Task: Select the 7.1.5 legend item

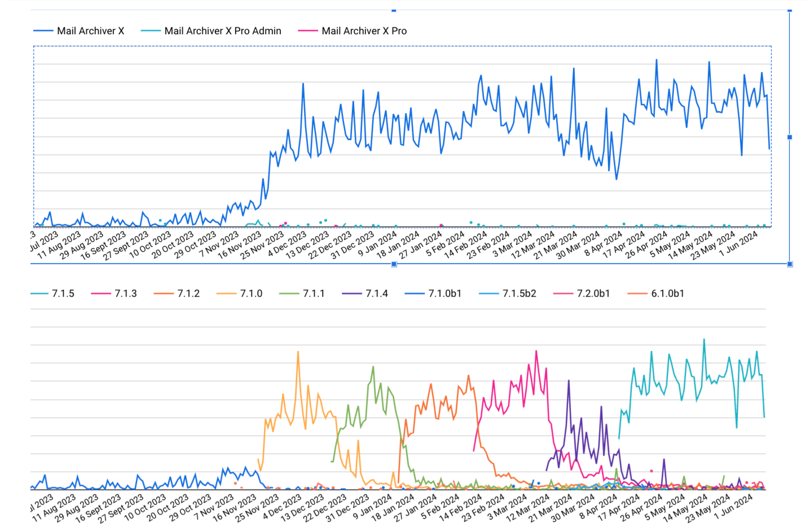Action: coord(52,294)
